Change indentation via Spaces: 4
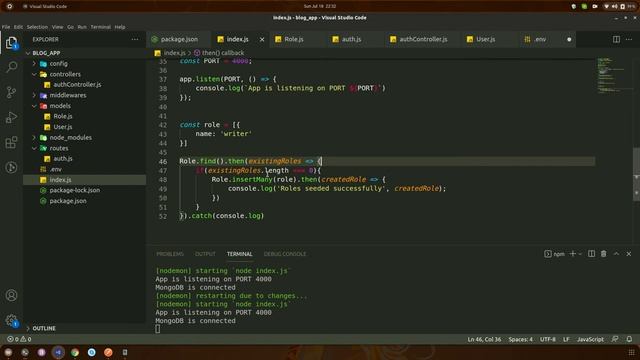The width and height of the screenshot is (640, 360). 520,339
